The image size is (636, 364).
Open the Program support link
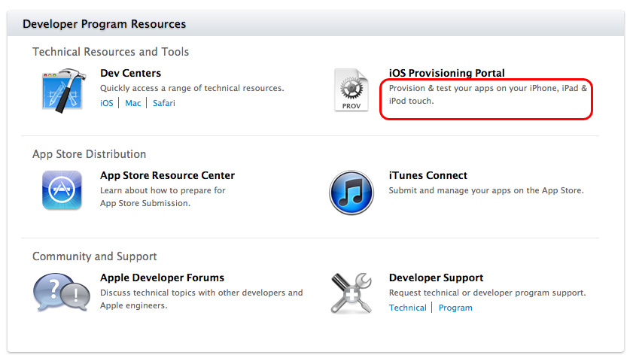[x=455, y=308]
